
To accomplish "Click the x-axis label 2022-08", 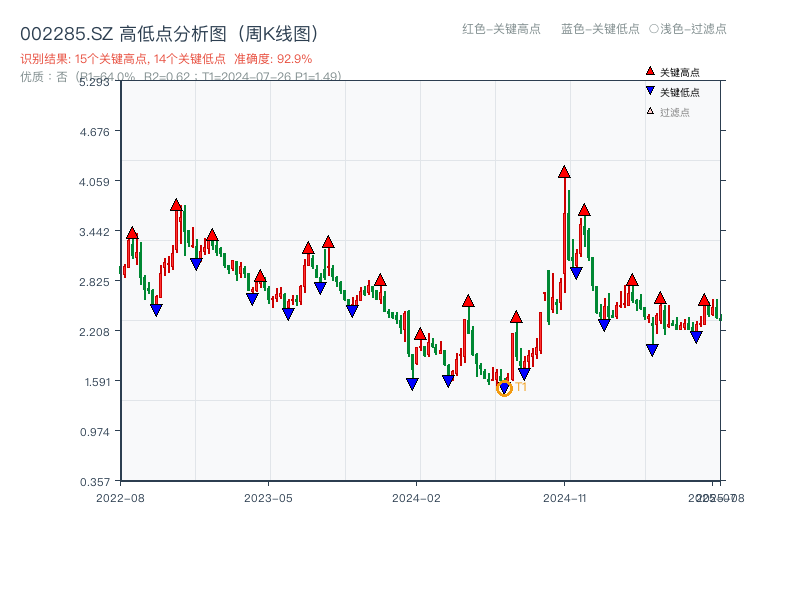I will (120, 498).
